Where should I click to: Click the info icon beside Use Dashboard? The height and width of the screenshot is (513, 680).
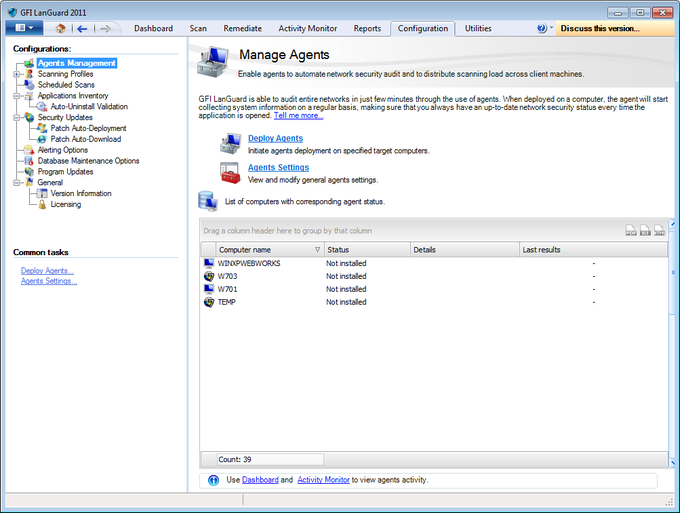coord(213,480)
